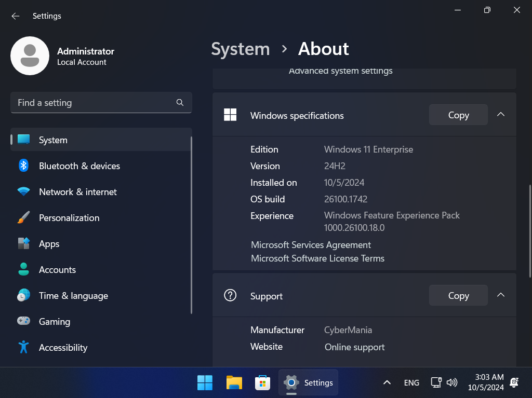Go to Network & internet settings
Screen dimensions: 532x398
point(101,192)
